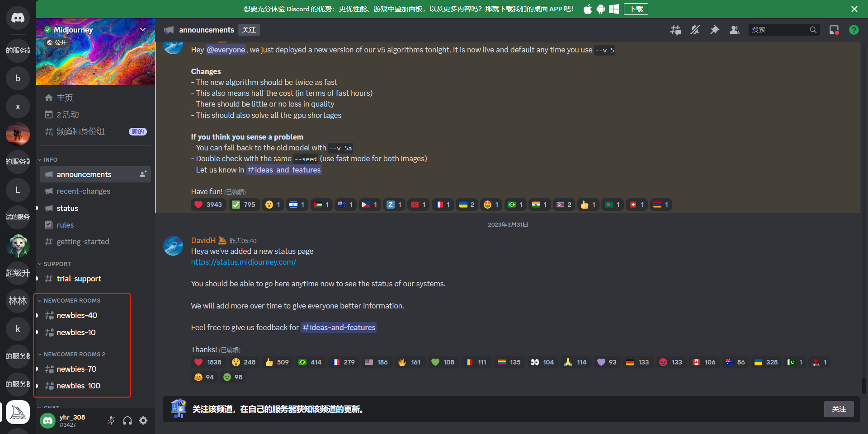Select the 林林 server icon
Viewport: 868px width, 434px height.
tap(18, 301)
